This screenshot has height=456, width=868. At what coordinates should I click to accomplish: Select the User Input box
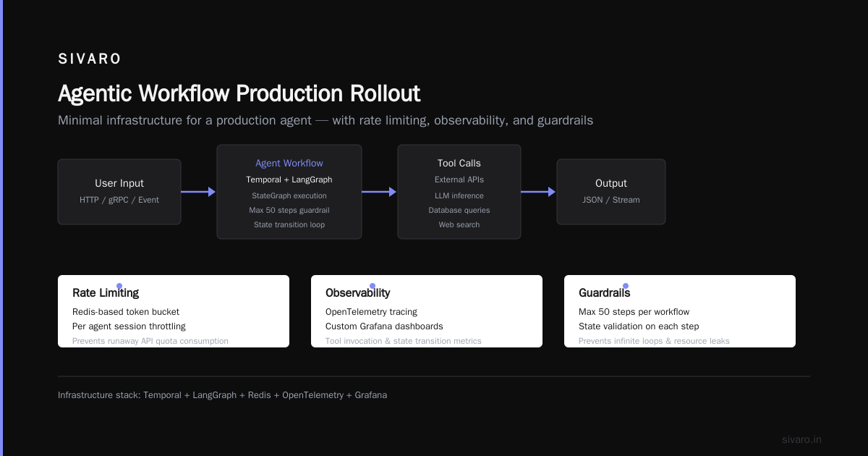(x=119, y=192)
